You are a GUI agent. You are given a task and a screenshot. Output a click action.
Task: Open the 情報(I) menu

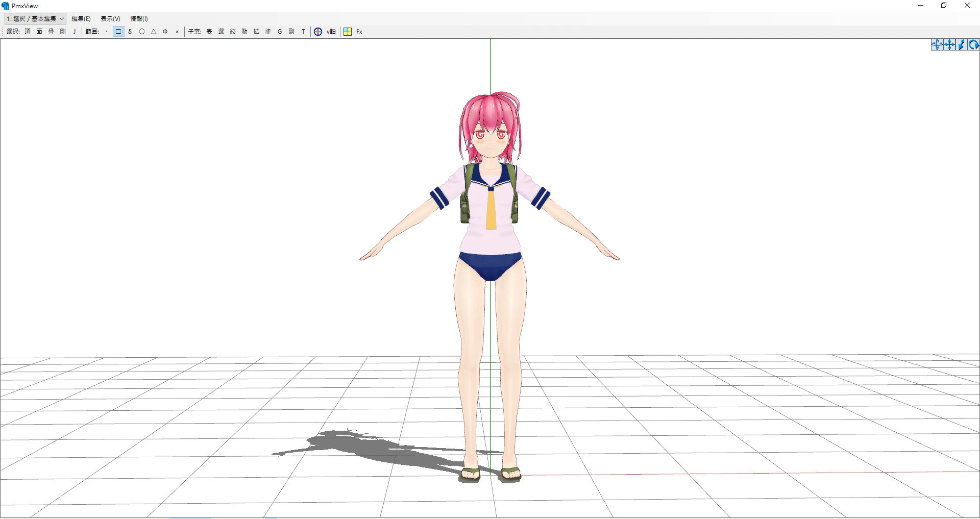pyautogui.click(x=139, y=19)
